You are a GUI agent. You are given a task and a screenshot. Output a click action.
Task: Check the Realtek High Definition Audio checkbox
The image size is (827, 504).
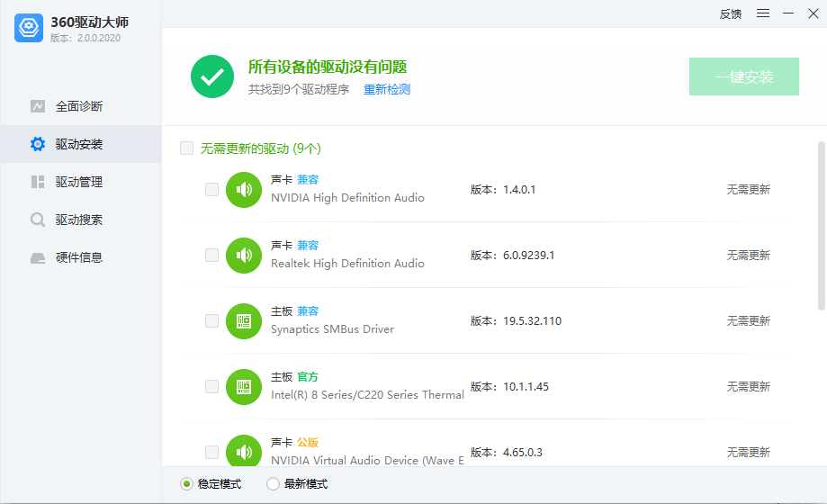click(211, 256)
